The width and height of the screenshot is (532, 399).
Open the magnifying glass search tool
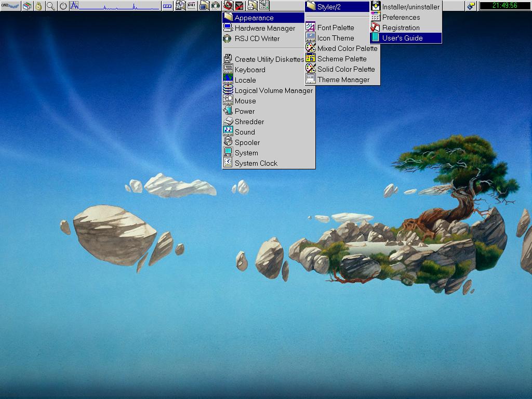[51, 6]
